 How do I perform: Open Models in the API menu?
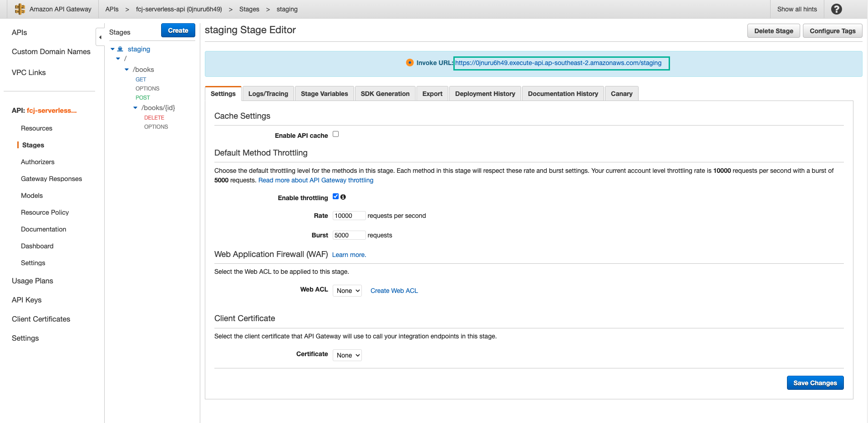32,196
